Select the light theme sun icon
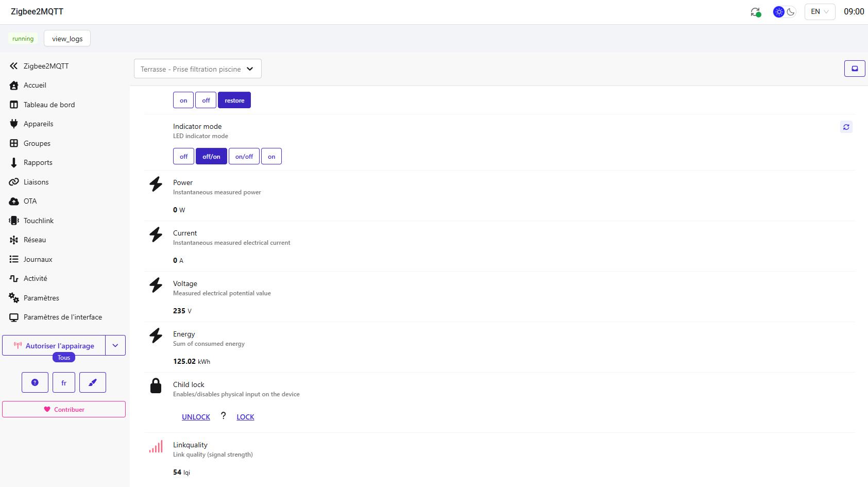Image resolution: width=868 pixels, height=487 pixels. point(778,12)
